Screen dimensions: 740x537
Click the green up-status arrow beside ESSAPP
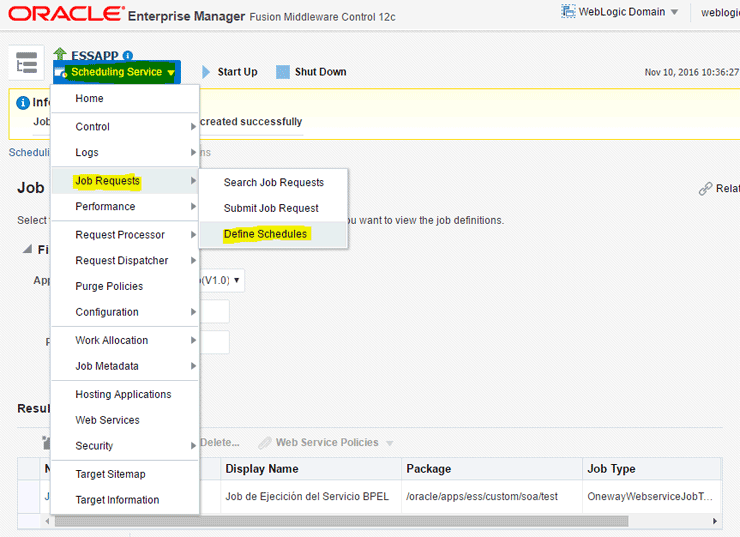60,54
